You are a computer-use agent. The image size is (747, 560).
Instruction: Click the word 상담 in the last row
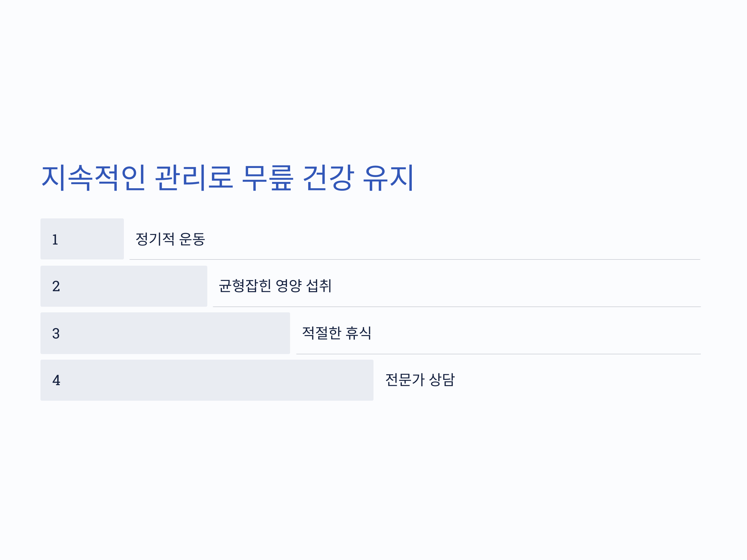442,380
